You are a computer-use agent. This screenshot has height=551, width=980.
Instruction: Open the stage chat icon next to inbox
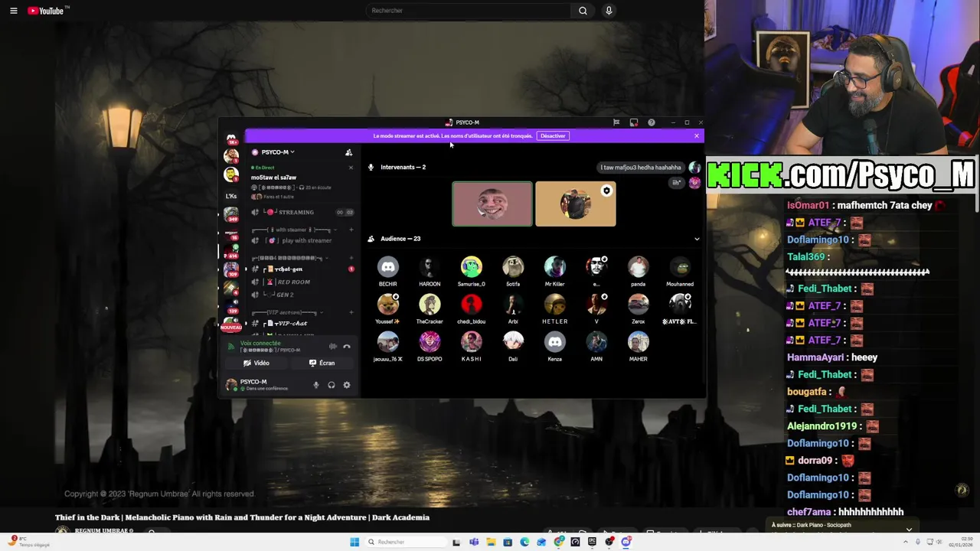(x=634, y=122)
